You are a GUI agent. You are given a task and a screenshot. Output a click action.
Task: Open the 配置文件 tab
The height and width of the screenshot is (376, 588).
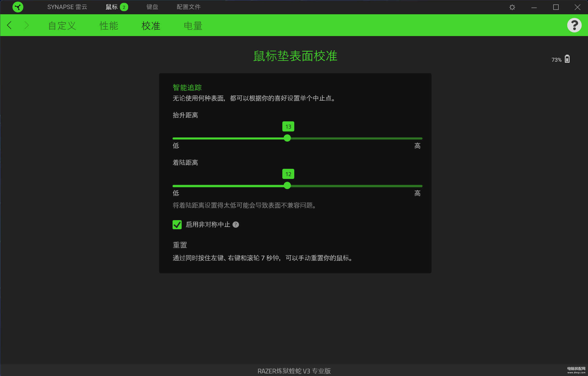pyautogui.click(x=189, y=7)
